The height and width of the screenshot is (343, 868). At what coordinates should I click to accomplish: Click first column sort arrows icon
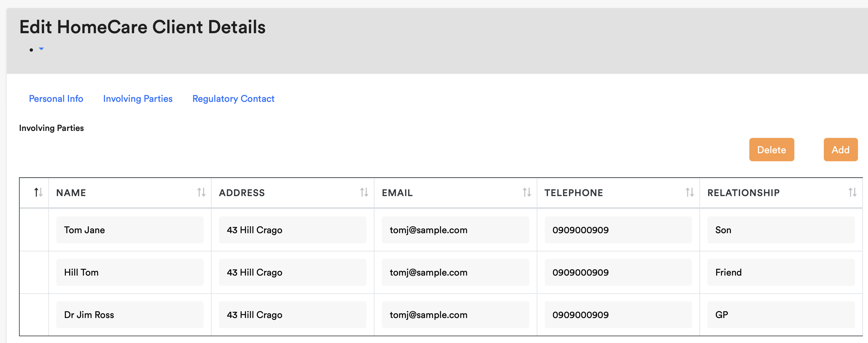tap(38, 192)
